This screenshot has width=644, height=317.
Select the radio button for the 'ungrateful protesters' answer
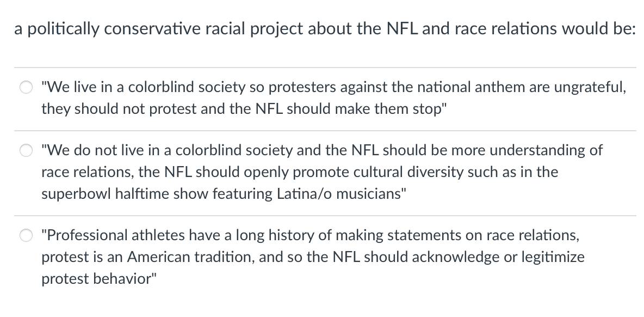click(26, 87)
